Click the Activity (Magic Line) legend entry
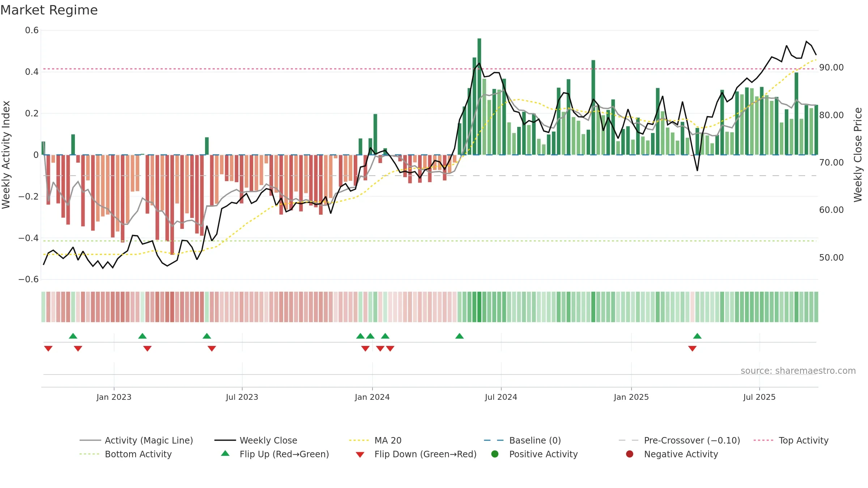The width and height of the screenshot is (868, 488). pos(136,440)
